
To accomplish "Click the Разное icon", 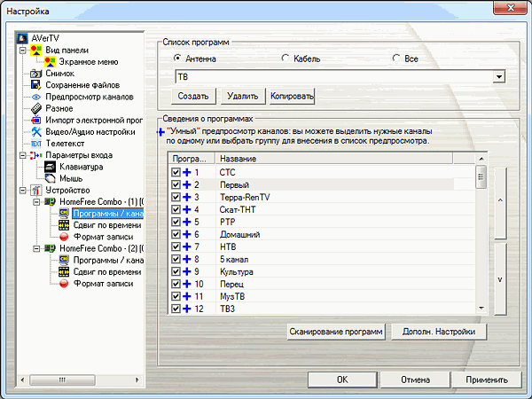I will [36, 108].
